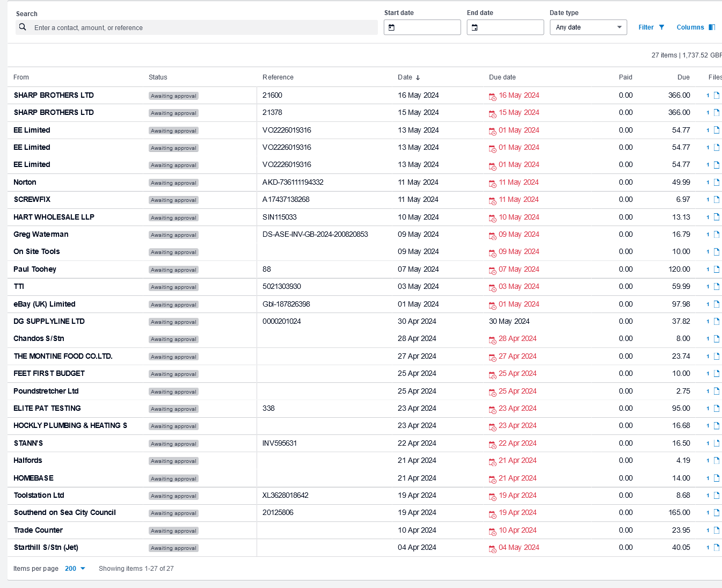Viewport: 722px width, 588px height.
Task: Select reference XL3628018642
Action: point(286,495)
